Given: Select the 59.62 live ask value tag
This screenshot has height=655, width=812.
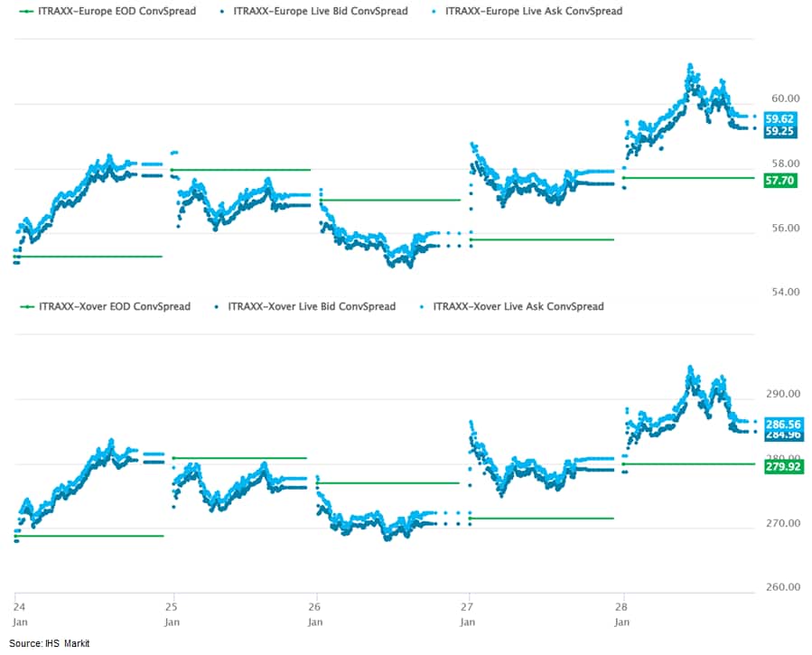Looking at the screenshot, I should (x=779, y=118).
